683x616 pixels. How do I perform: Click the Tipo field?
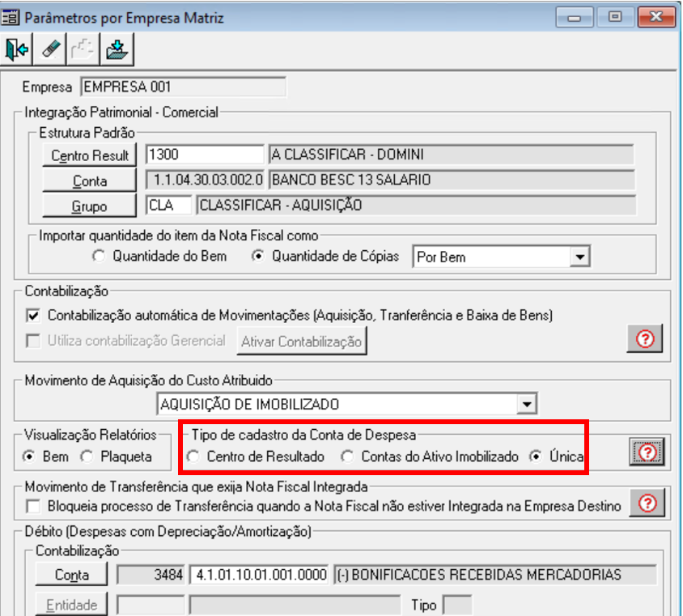457,605
